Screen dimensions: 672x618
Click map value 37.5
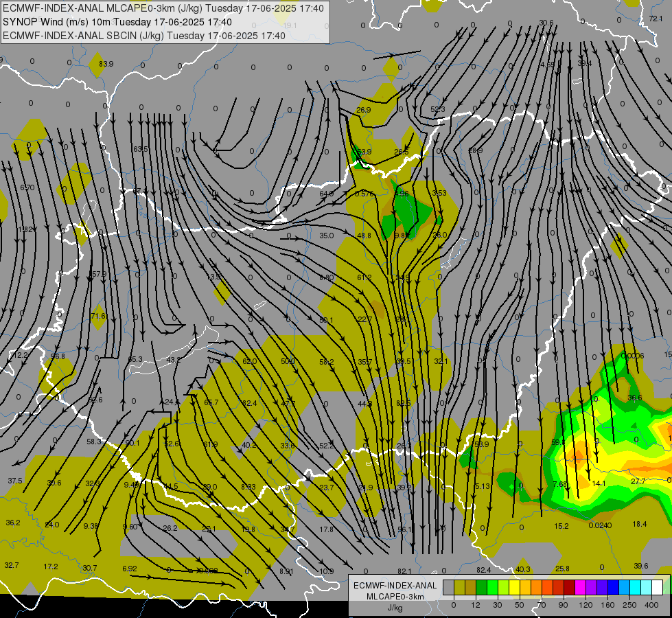click(x=15, y=481)
